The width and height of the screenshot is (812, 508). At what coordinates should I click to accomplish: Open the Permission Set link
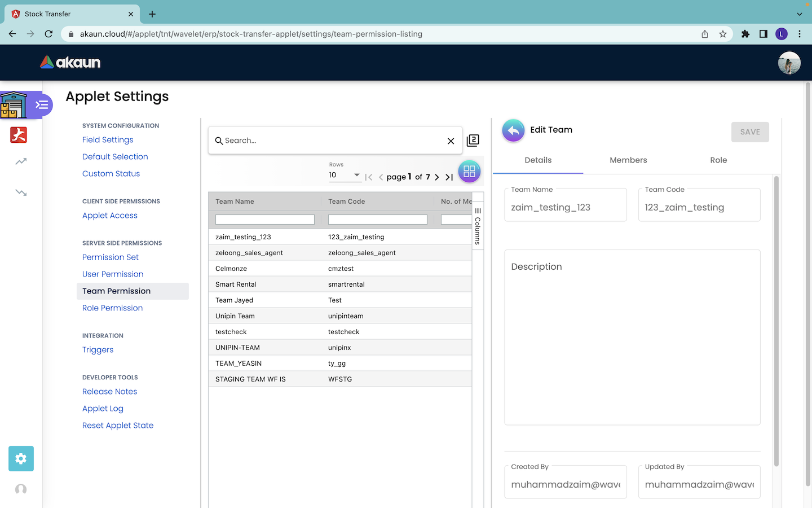[x=111, y=257]
